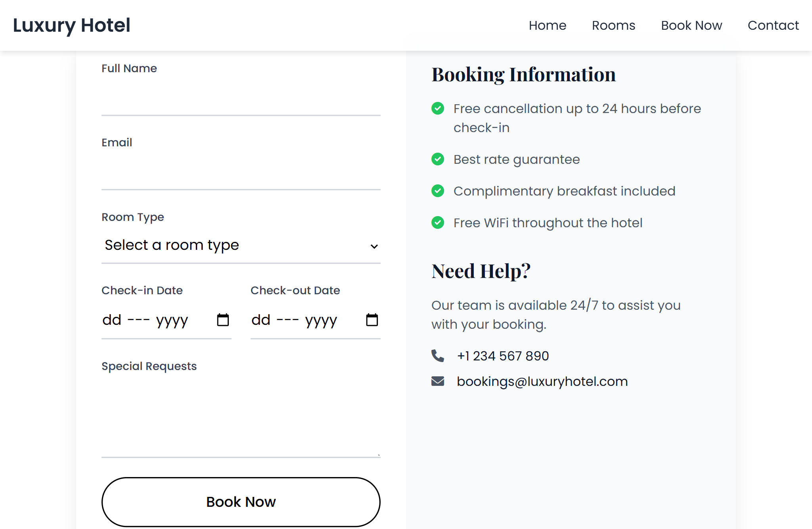Click the green check next to Complimentary breakfast
This screenshot has height=529, width=812.
pos(438,191)
